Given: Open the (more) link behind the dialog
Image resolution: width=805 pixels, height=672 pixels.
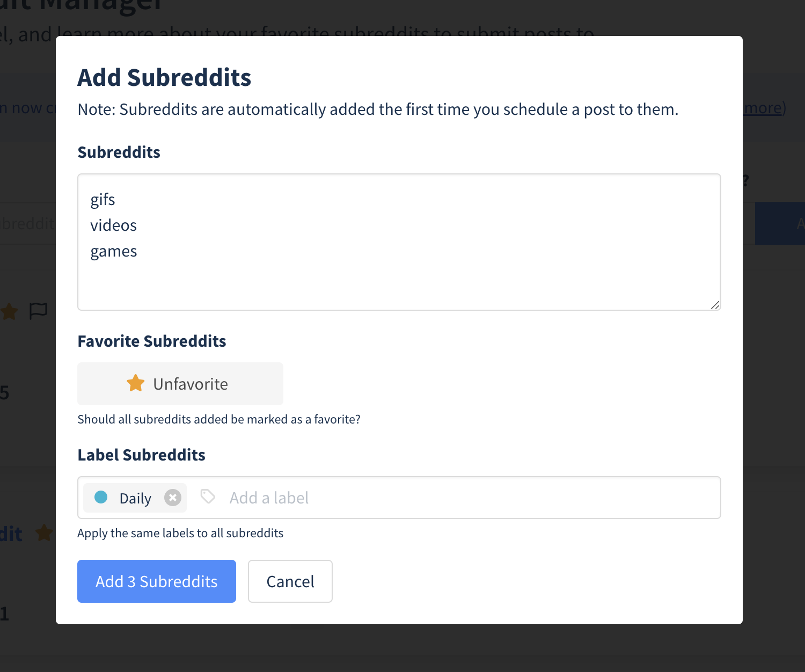Looking at the screenshot, I should [x=764, y=107].
